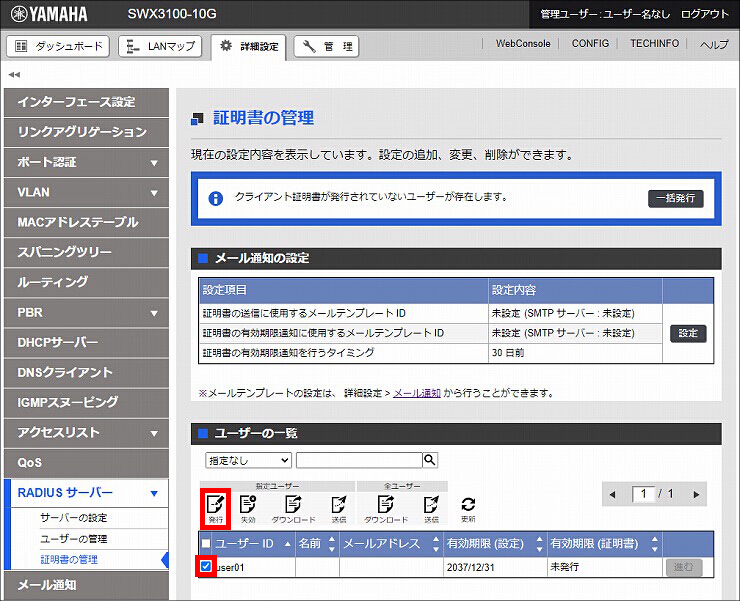Open the LANマップ tab
The height and width of the screenshot is (601, 740).
point(160,46)
